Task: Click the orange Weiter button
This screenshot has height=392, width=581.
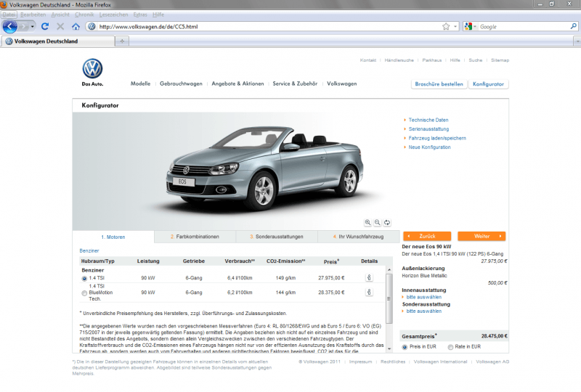Action: tap(482, 237)
